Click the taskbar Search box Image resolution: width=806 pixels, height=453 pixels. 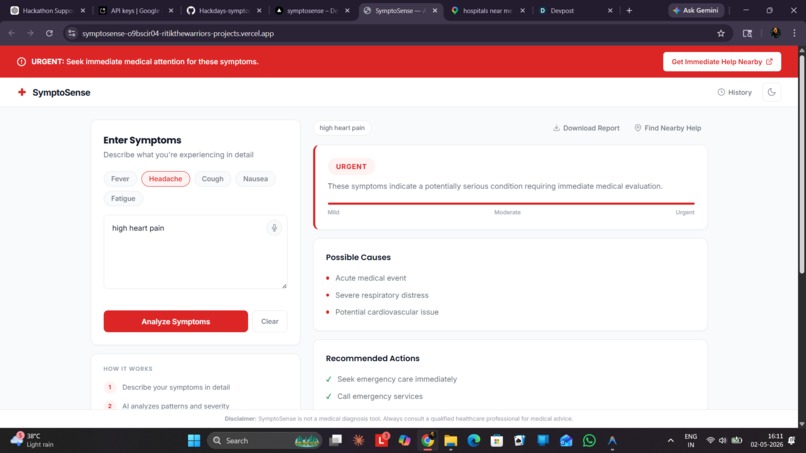tap(265, 441)
